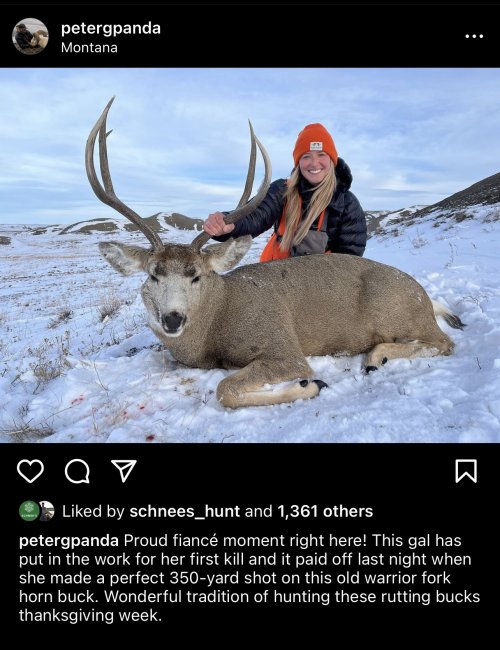The image size is (500, 650).
Task: Tap the caption text about the buck
Action: [249, 578]
